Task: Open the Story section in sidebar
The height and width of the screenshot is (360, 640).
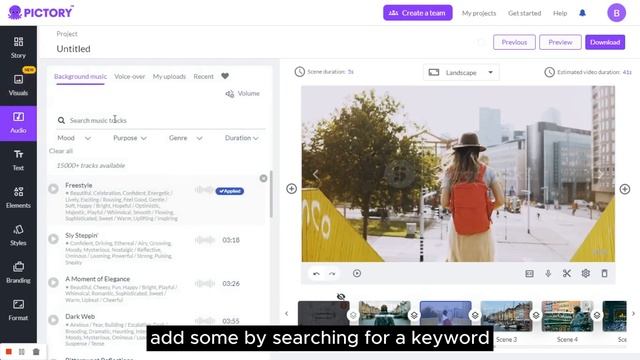Action: (18, 48)
